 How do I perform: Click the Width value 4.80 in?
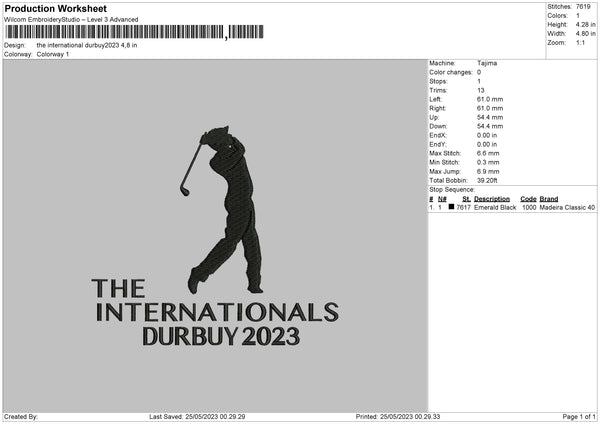pyautogui.click(x=585, y=34)
